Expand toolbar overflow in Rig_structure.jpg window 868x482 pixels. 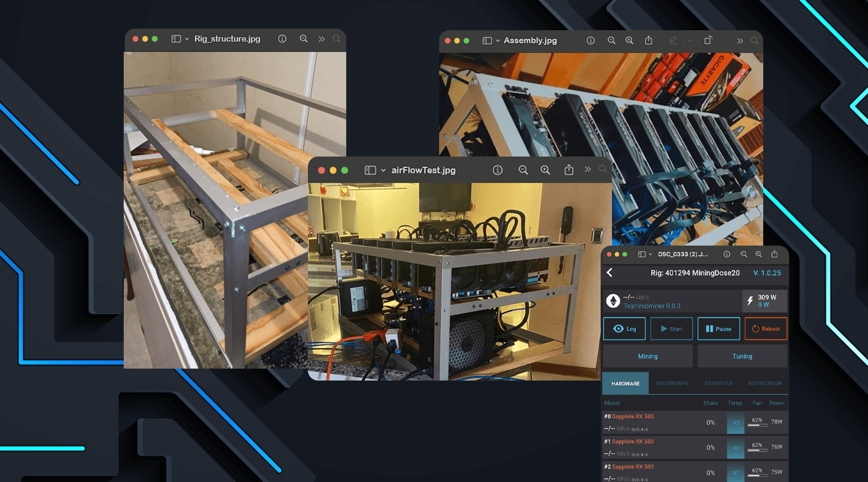pos(321,39)
